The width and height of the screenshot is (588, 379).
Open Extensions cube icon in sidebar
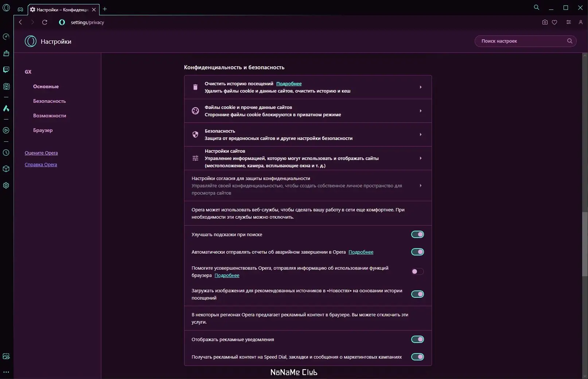[x=6, y=169]
